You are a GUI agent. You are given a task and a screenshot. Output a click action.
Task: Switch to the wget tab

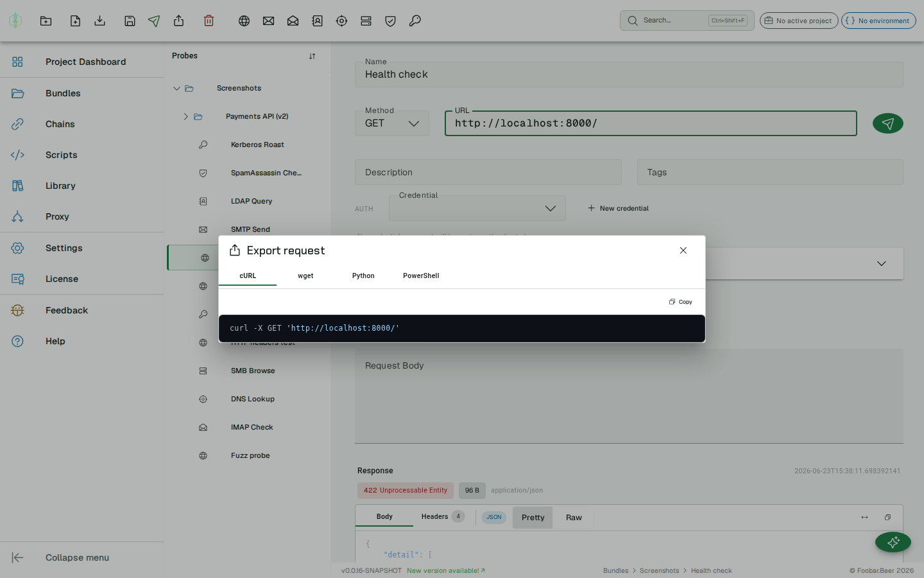(x=305, y=276)
